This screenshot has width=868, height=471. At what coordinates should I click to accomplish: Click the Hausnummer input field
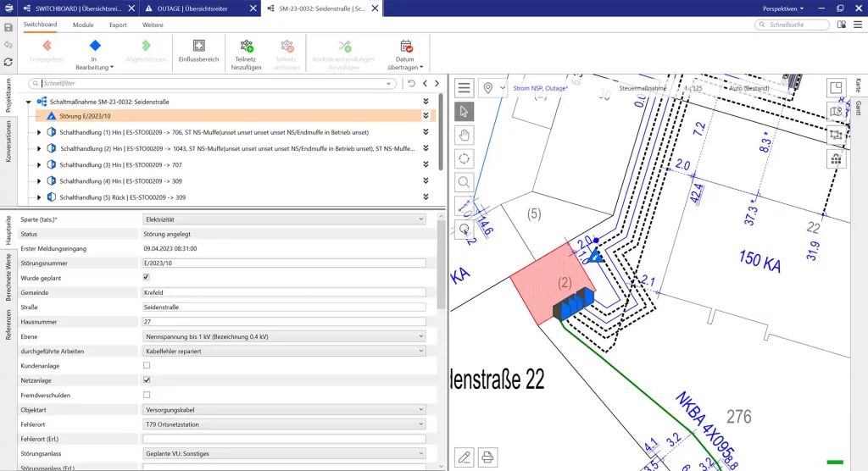tap(284, 322)
